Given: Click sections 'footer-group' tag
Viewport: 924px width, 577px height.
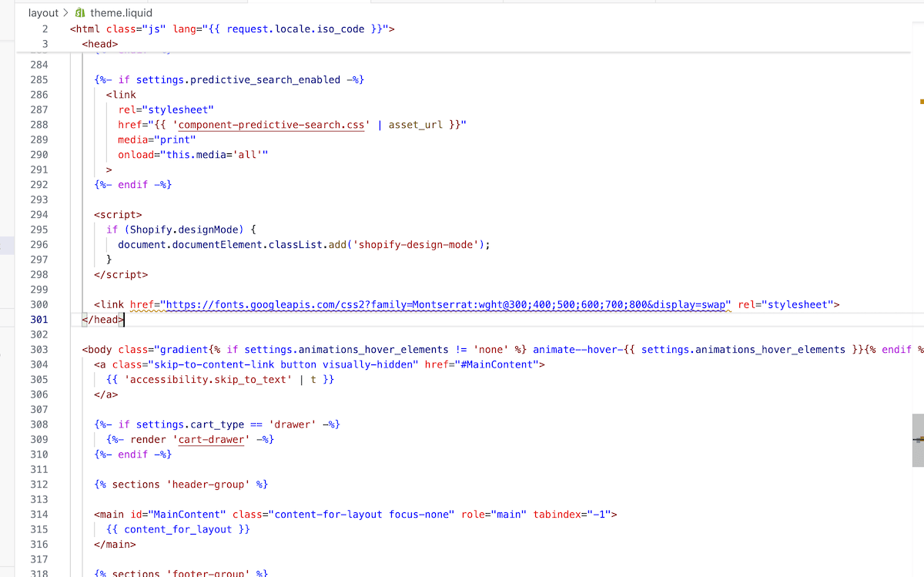Looking at the screenshot, I should click(181, 574).
